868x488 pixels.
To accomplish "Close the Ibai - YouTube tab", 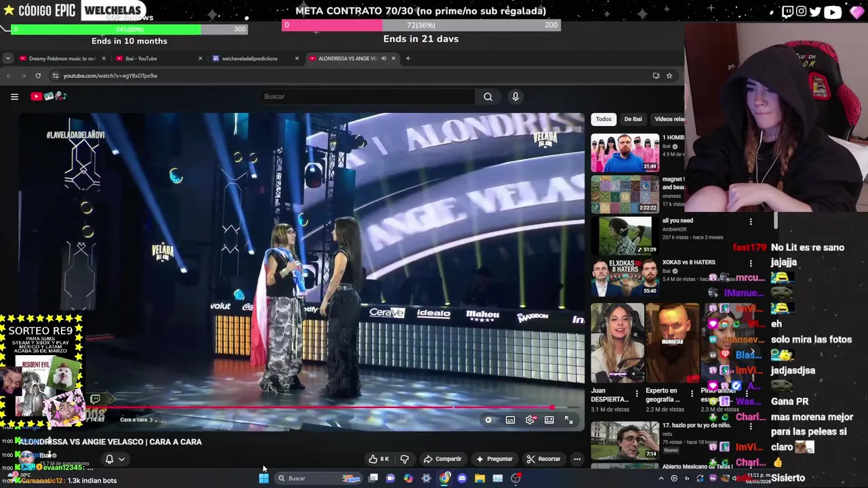I will click(200, 58).
